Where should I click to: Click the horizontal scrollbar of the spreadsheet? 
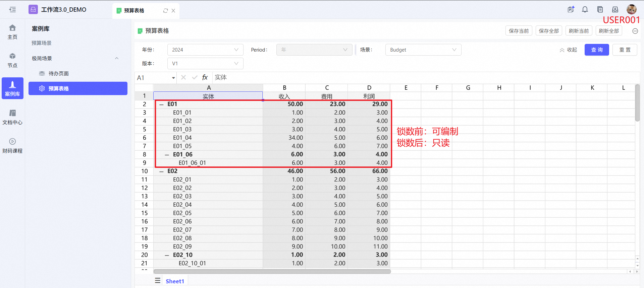(x=272, y=272)
